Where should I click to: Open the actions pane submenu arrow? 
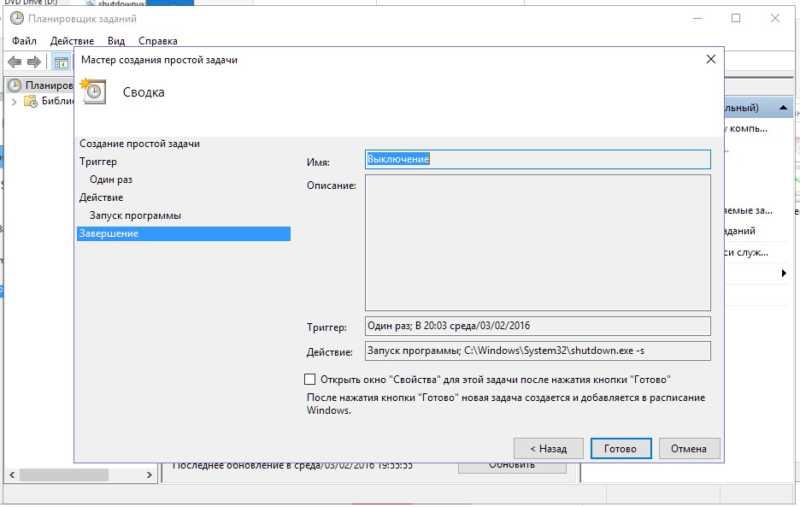784,273
